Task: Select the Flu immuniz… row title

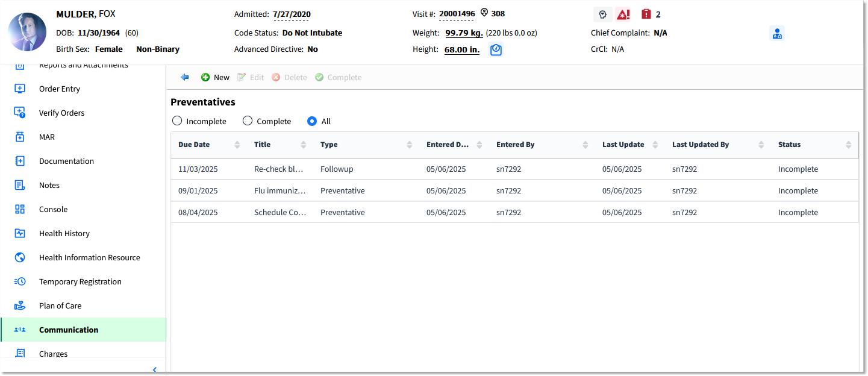Action: pyautogui.click(x=280, y=190)
